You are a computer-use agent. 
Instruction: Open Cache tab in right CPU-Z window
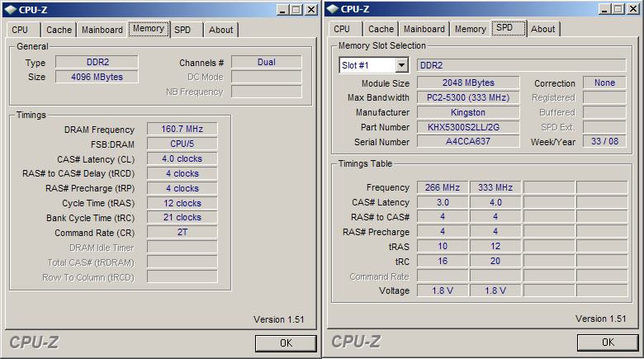click(381, 29)
